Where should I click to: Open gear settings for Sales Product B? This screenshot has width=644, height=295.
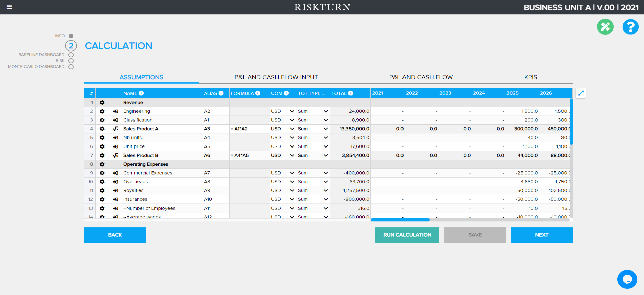(102, 155)
